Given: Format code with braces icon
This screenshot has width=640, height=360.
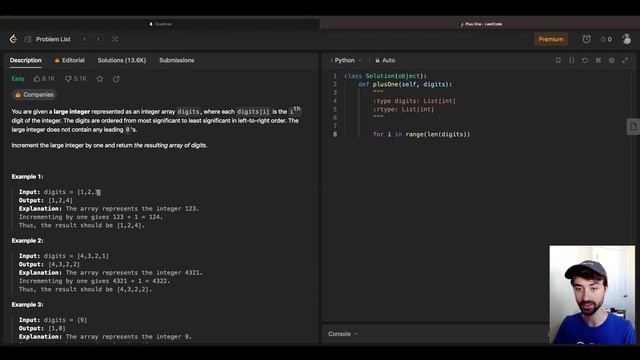Looking at the screenshot, I should [571, 60].
